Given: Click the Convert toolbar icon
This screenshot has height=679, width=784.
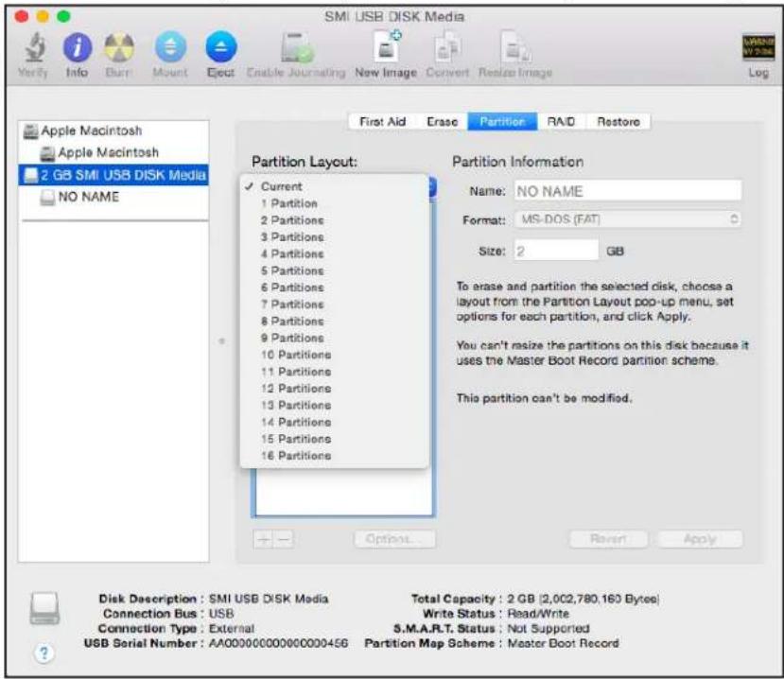Looking at the screenshot, I should (x=447, y=47).
